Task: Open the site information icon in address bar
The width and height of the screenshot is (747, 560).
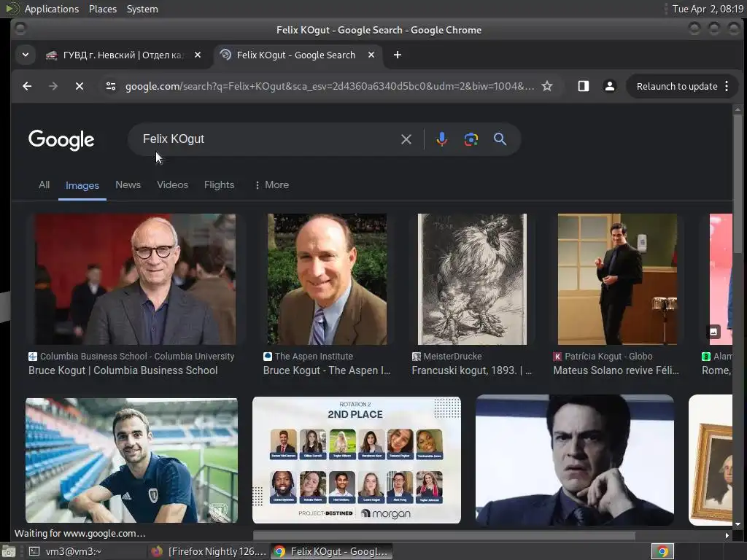Action: click(111, 86)
